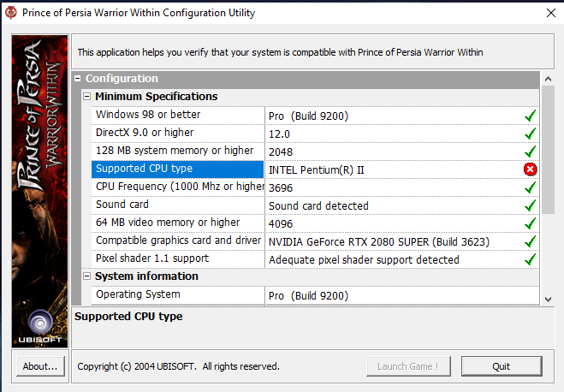Select the Operating System row
564x392 pixels.
click(177, 295)
